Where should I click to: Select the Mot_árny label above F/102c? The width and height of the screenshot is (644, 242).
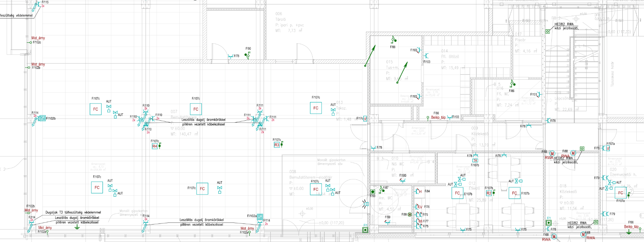38,38
